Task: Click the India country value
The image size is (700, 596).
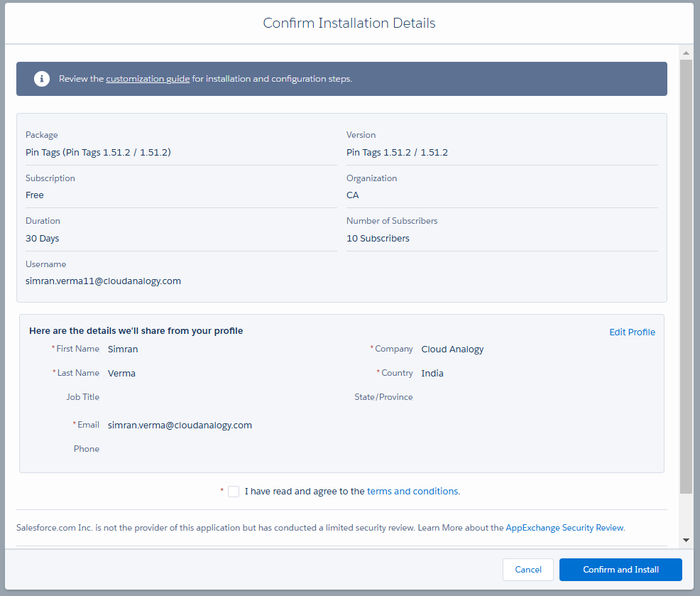Action: 432,374
